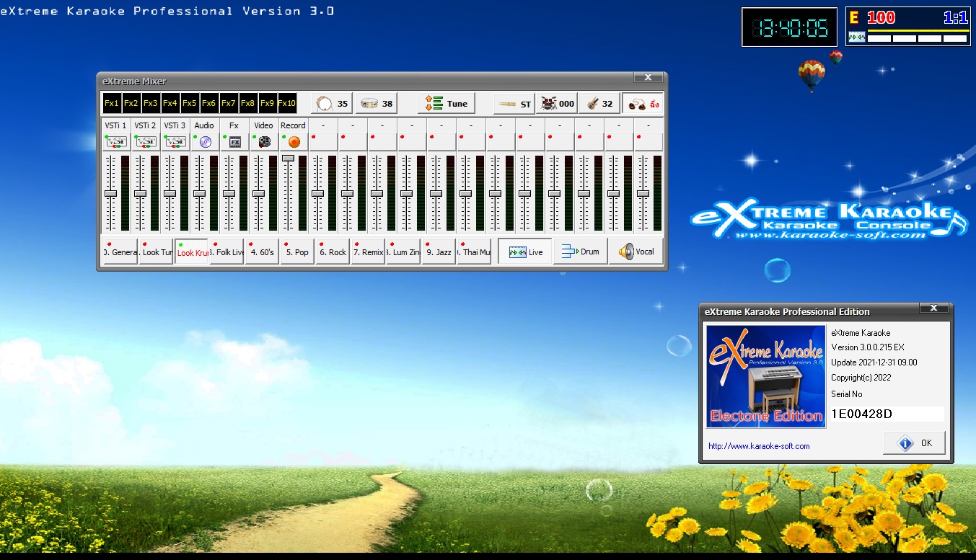The width and height of the screenshot is (976, 560).
Task: Click the Version 3.0.0.215 EX text
Action: tap(868, 347)
